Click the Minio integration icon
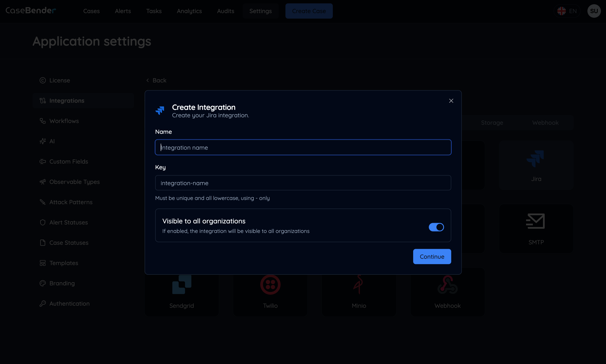This screenshot has width=606, height=364. tap(358, 285)
